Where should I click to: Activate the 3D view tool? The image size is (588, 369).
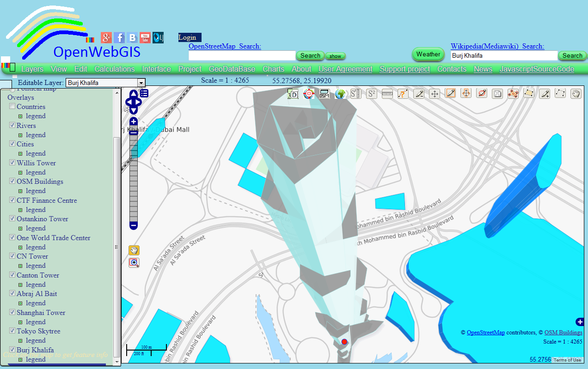(293, 93)
